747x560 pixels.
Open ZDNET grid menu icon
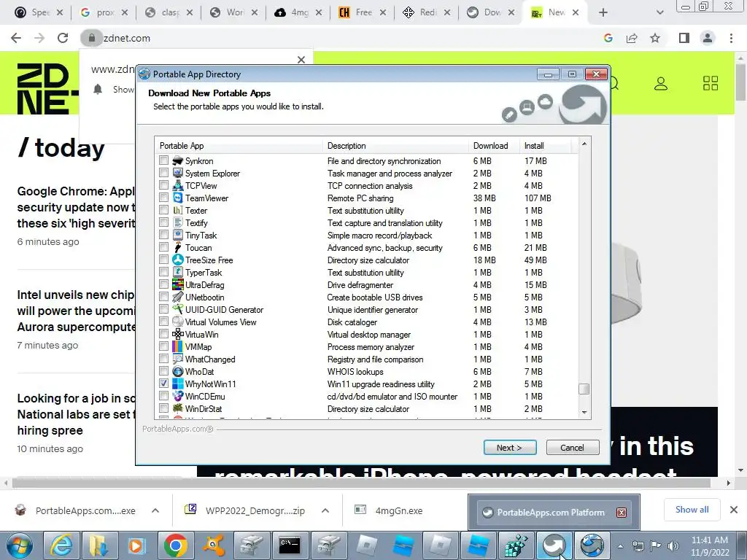coord(711,83)
